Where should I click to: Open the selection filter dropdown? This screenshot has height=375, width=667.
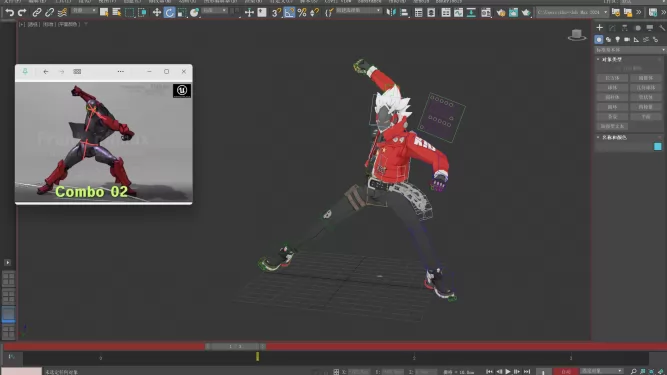coord(84,10)
